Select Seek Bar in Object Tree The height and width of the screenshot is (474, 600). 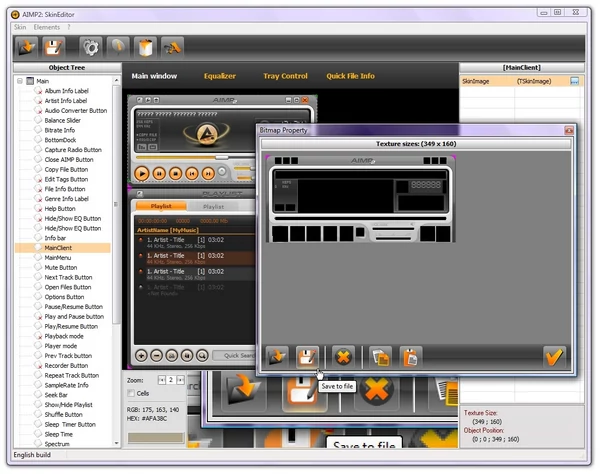56,395
